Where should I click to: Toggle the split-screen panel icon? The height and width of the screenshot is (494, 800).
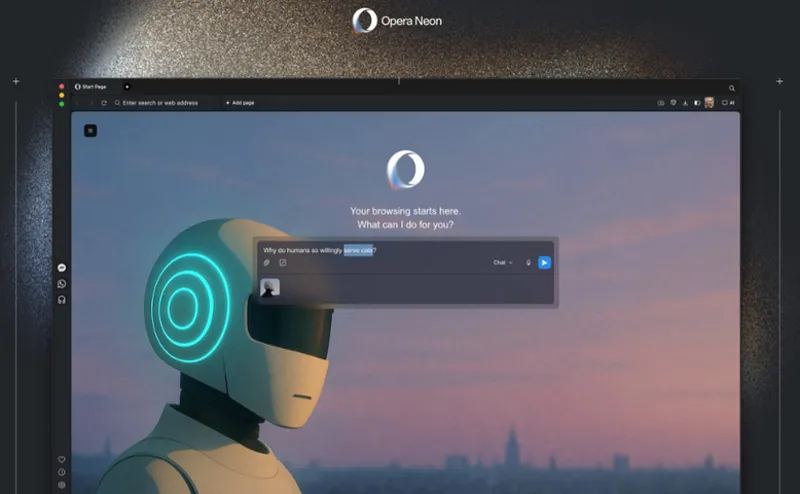click(697, 103)
